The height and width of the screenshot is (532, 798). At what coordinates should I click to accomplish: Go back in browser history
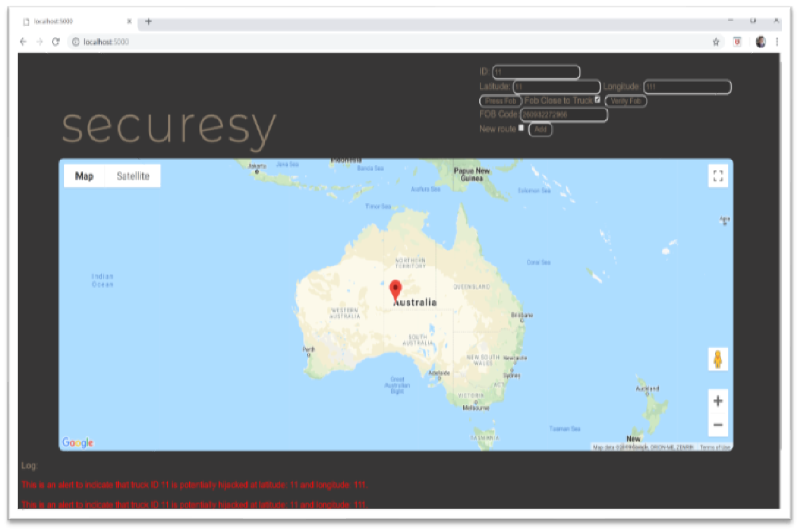pyautogui.click(x=23, y=42)
